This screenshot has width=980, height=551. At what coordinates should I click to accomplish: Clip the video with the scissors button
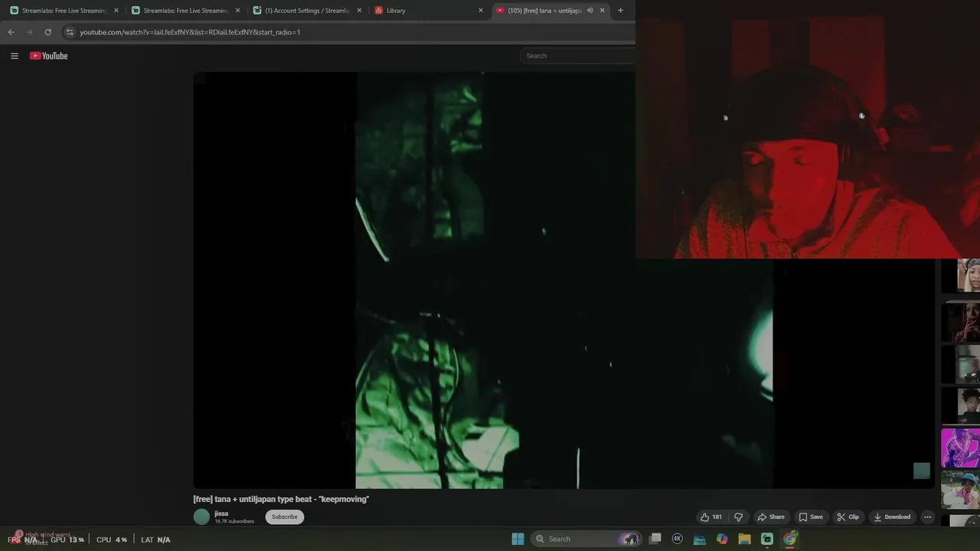[x=848, y=517]
